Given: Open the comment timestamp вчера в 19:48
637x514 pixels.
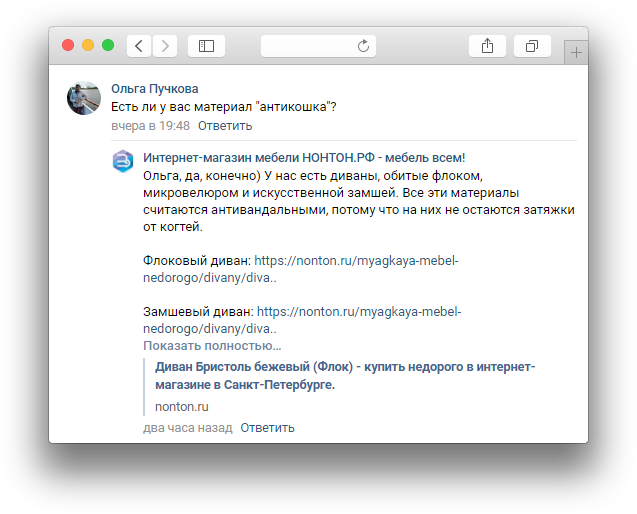Looking at the screenshot, I should (x=150, y=126).
